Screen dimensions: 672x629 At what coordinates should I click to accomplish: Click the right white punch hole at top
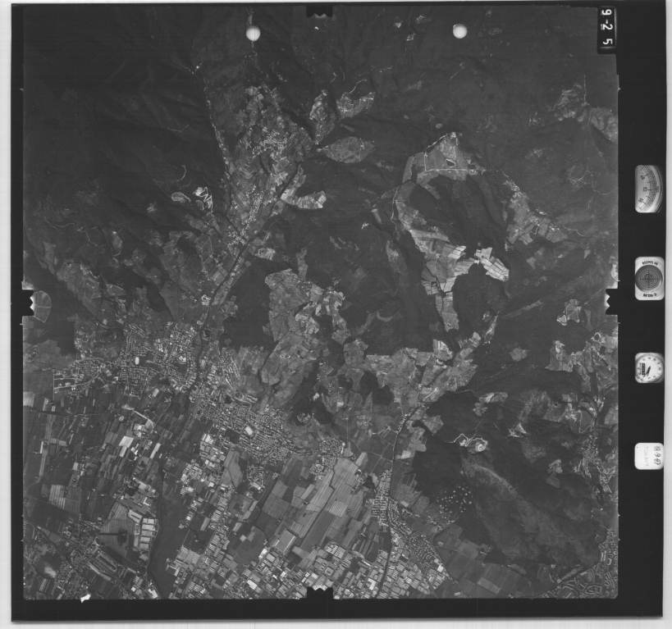pyautogui.click(x=459, y=31)
